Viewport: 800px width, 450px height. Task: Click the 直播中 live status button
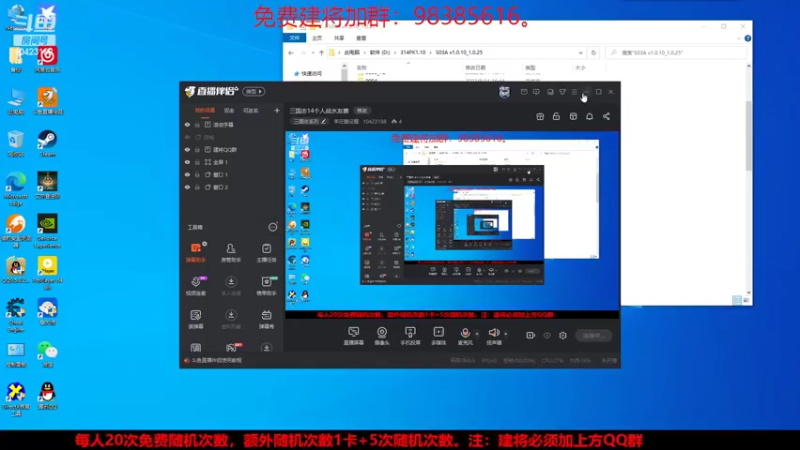click(593, 336)
